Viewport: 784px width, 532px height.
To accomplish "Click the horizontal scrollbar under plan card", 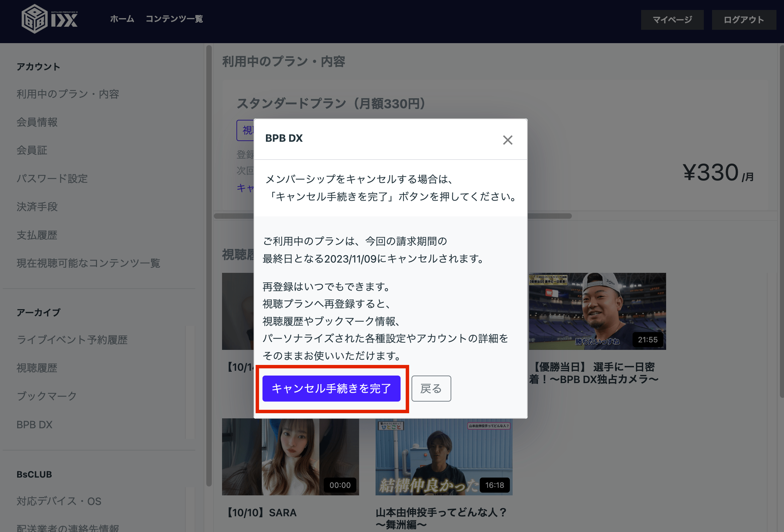I will 393,216.
